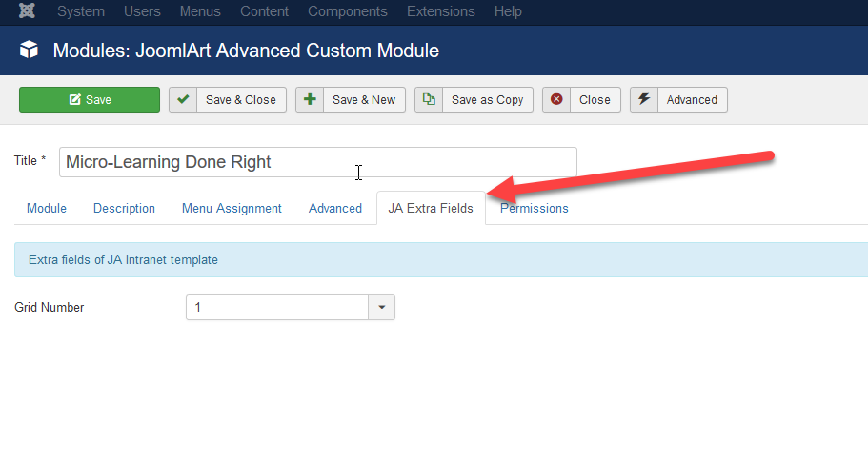Open the System menu
Viewport: 868px width, 451px height.
tap(81, 11)
